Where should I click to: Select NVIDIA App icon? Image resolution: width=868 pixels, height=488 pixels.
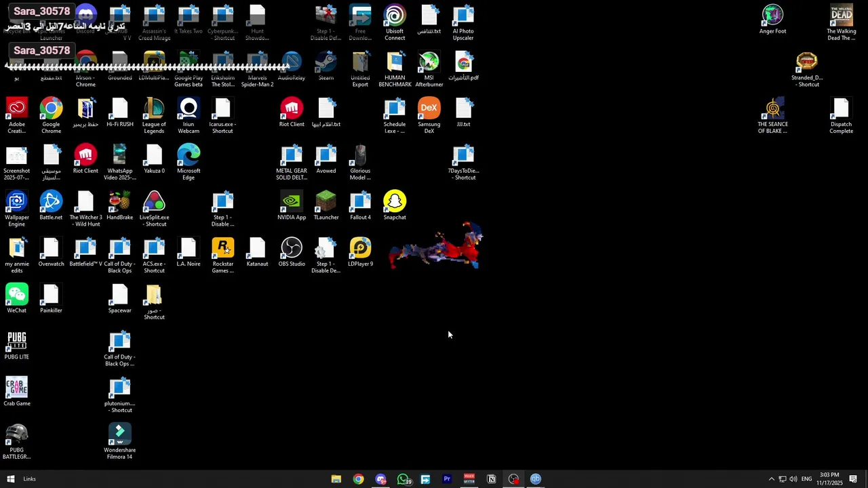tap(292, 205)
